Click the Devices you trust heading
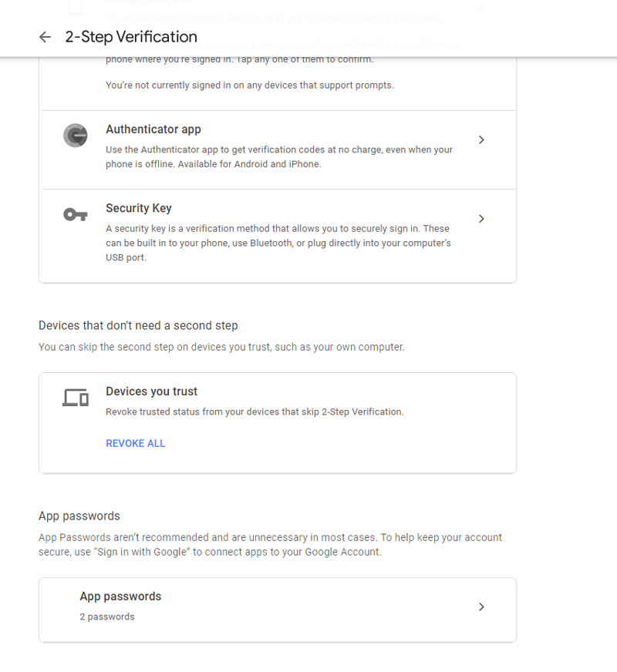Viewport: 617px width, 672px height. pos(152,391)
